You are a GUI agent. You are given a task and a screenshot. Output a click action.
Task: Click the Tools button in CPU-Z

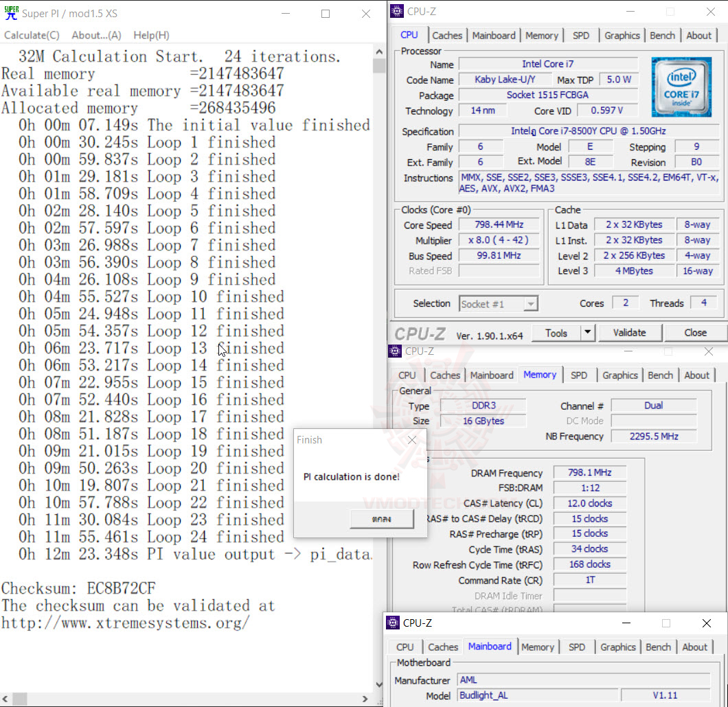pos(556,333)
